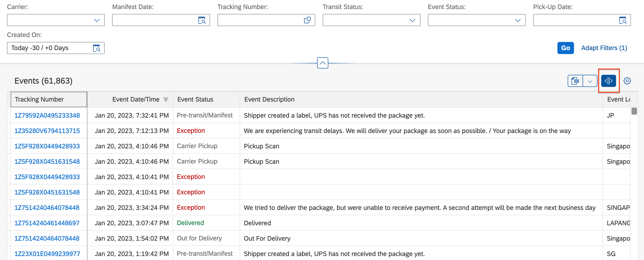Image resolution: width=644 pixels, height=260 pixels.
Task: Expand the Carrier dropdown
Action: pos(97,20)
